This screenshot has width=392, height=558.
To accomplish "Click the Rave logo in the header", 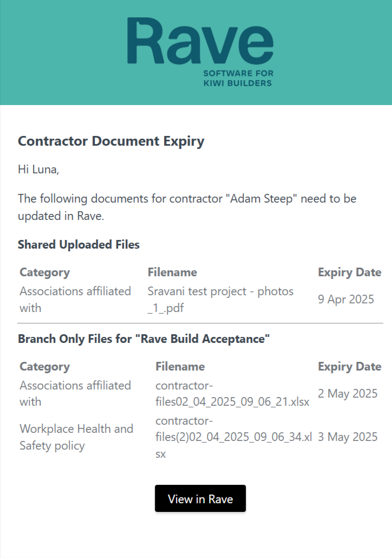I will click(200, 42).
